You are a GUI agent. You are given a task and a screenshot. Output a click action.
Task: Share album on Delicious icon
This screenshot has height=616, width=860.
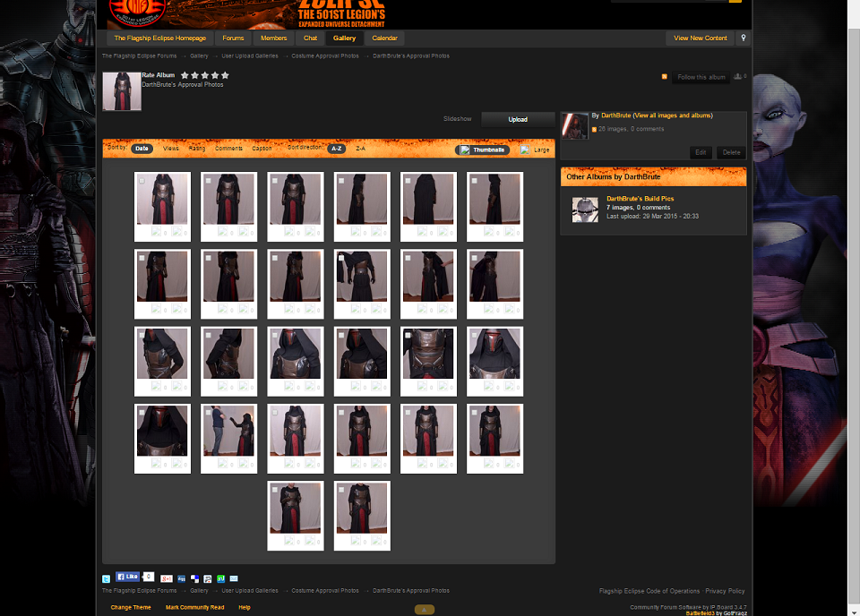tap(194, 578)
